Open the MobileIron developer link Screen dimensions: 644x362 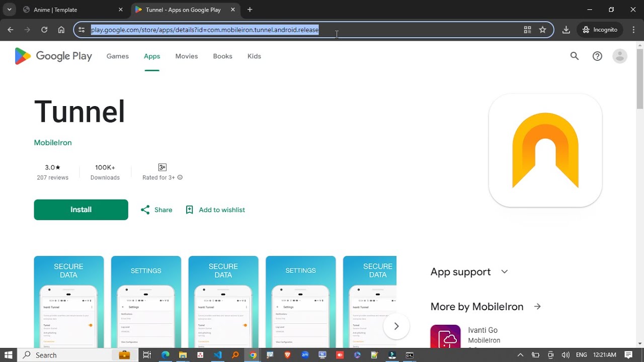point(53,143)
